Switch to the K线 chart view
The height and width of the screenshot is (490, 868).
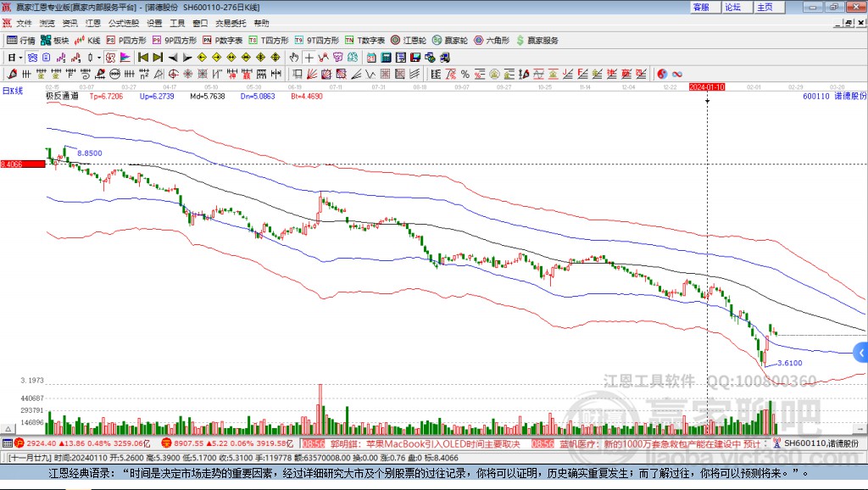[87, 40]
